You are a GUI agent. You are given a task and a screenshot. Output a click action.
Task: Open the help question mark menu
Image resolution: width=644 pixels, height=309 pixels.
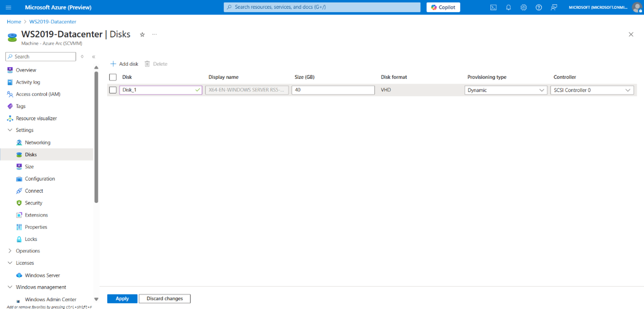click(539, 7)
